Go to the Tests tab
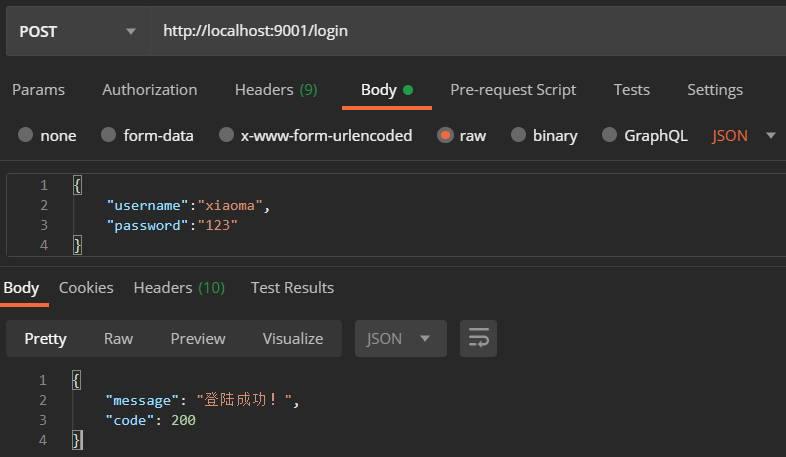Viewport: 786px width, 457px height. [631, 89]
